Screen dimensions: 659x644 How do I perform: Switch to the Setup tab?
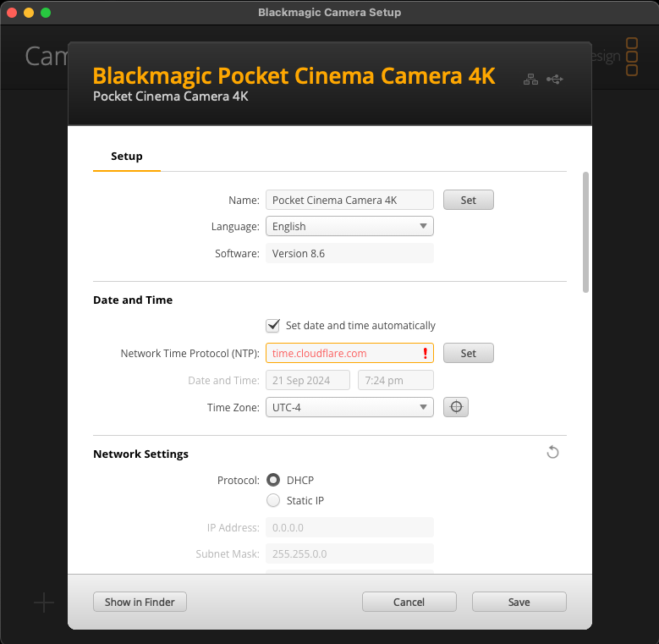coord(127,157)
